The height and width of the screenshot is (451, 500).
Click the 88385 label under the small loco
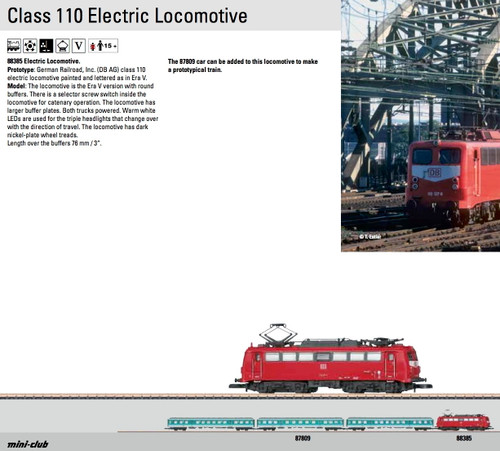464,438
